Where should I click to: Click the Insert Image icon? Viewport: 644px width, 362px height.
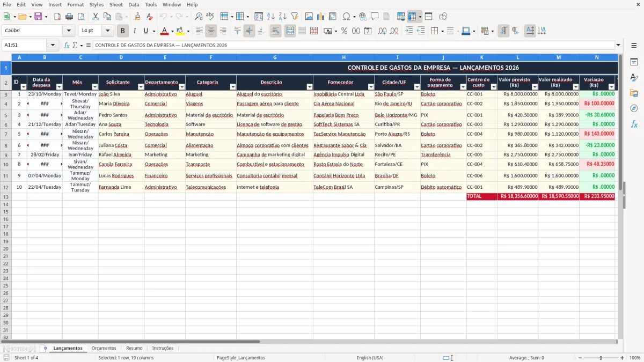[309, 17]
